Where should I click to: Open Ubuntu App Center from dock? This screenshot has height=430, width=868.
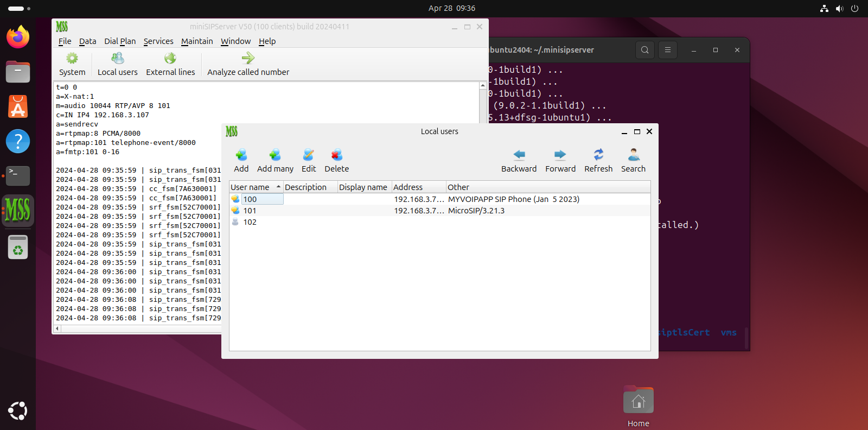point(18,106)
